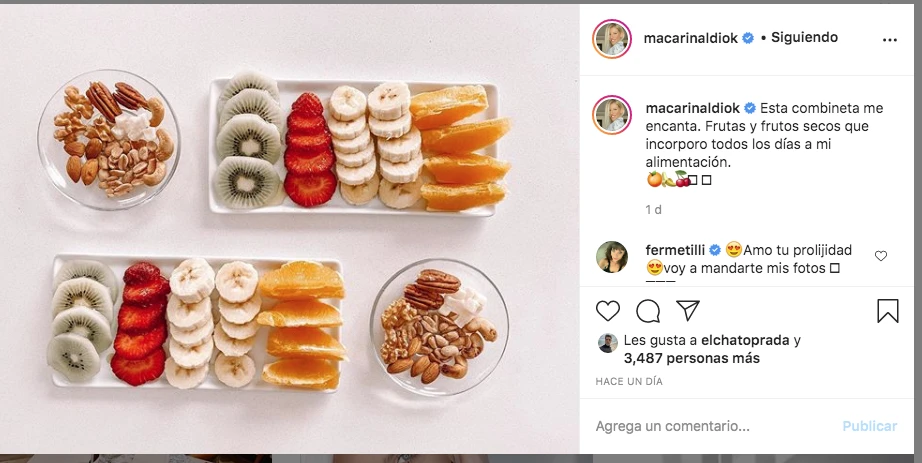This screenshot has width=922, height=463.
Task: Share the post using the paper plane icon
Action: click(687, 310)
